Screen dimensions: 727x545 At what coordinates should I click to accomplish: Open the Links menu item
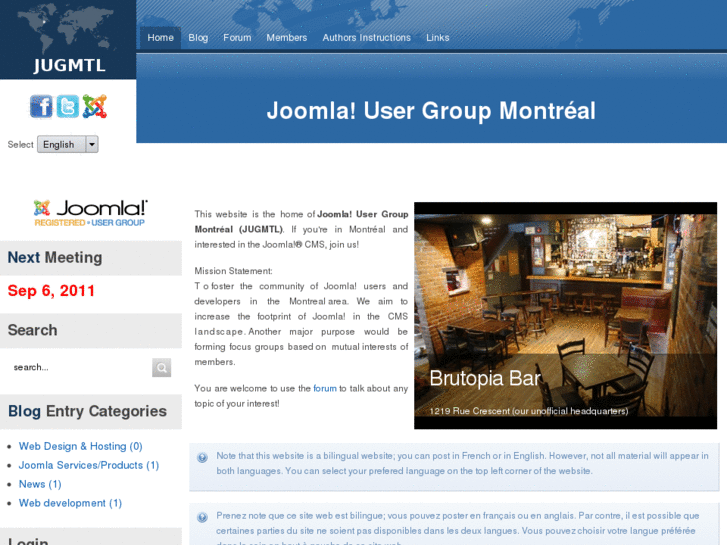tap(438, 38)
